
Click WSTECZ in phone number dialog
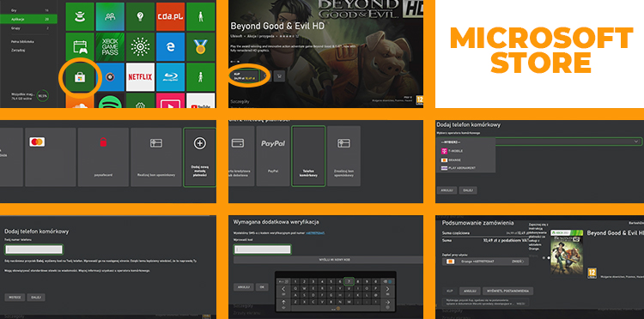pos(15,298)
